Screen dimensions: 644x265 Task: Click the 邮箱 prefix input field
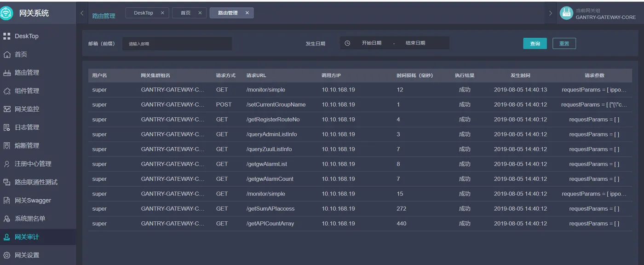coord(177,44)
